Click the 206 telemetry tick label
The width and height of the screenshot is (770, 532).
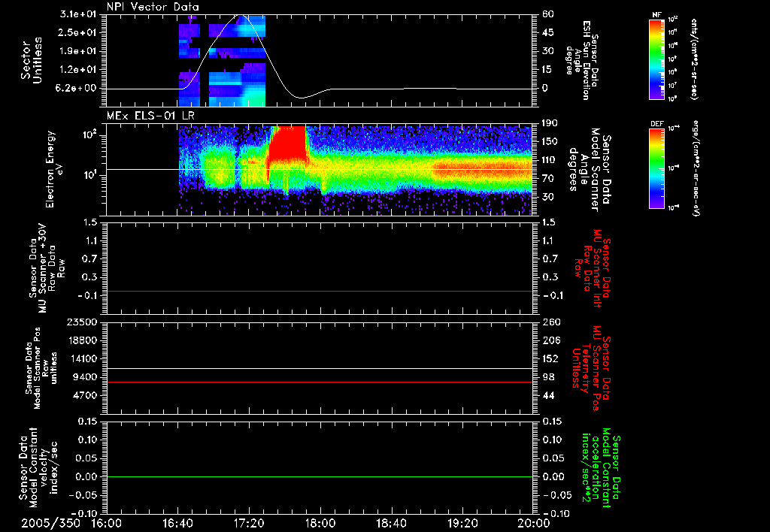click(x=550, y=340)
